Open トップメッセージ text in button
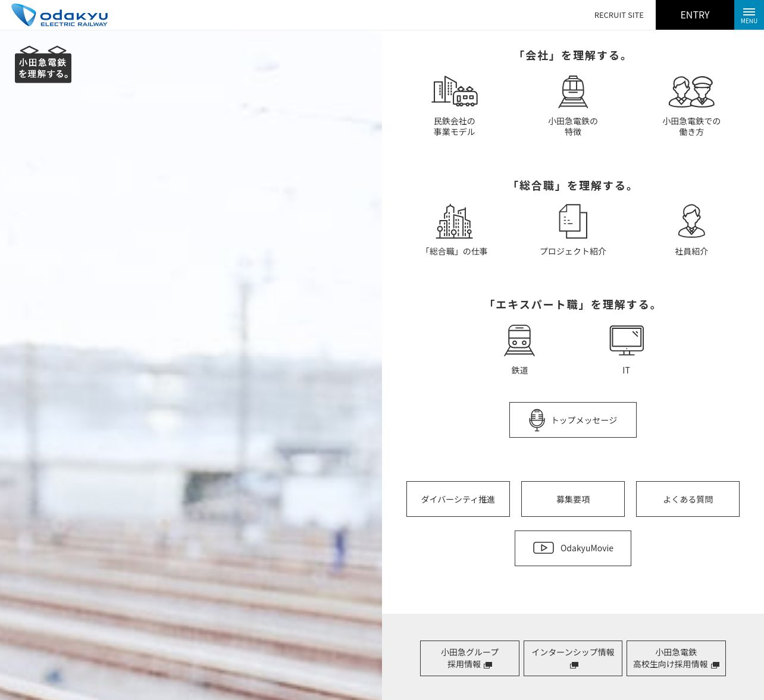 point(584,420)
